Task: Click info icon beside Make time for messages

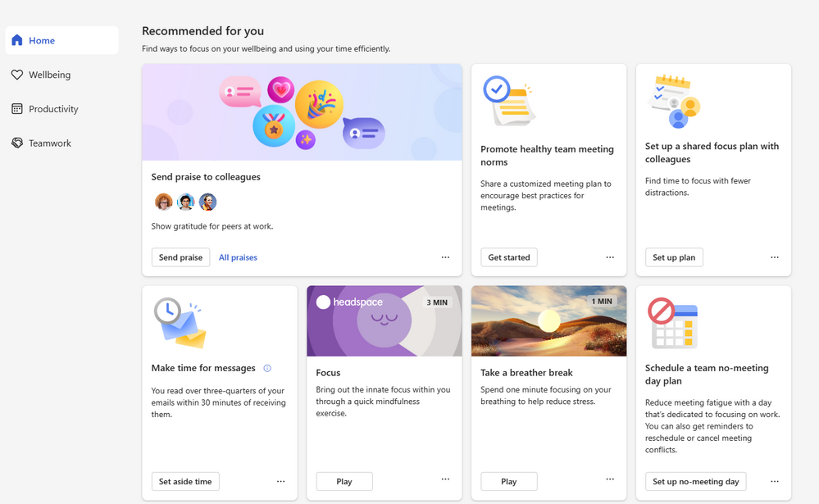Action: [267, 369]
